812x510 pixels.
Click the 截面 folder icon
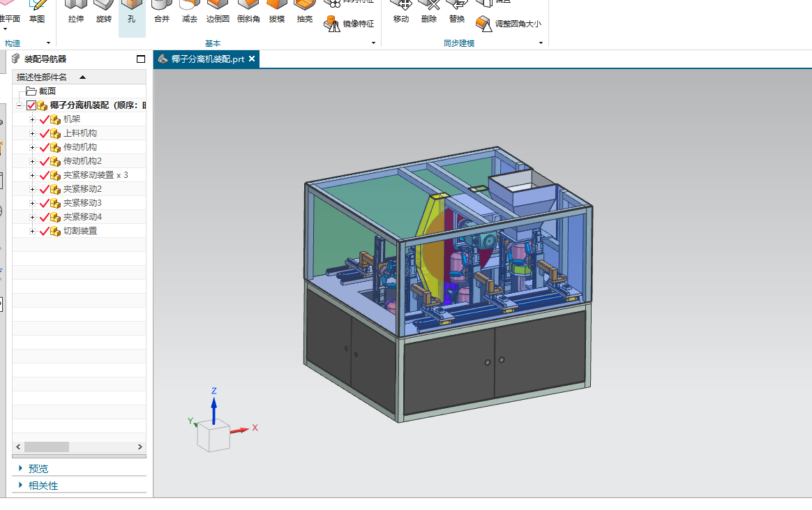pos(31,91)
